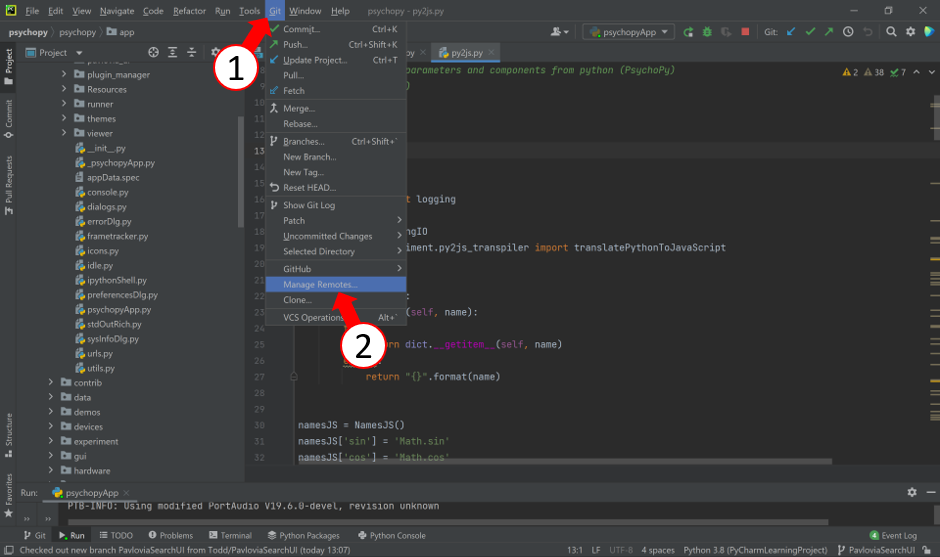Open Run panel settings gear

(x=912, y=492)
